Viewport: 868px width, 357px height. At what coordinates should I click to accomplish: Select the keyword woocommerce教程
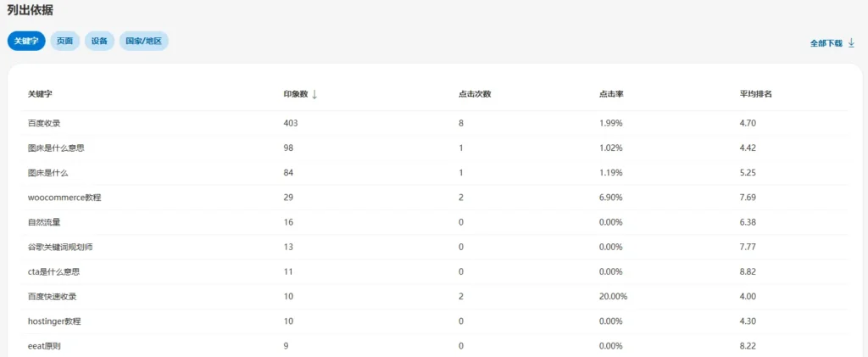pyautogui.click(x=64, y=198)
